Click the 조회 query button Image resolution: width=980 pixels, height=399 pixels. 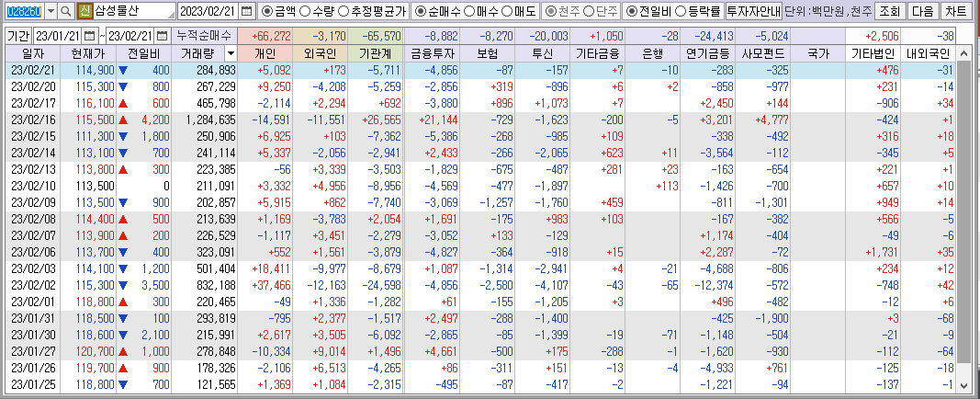tap(890, 11)
